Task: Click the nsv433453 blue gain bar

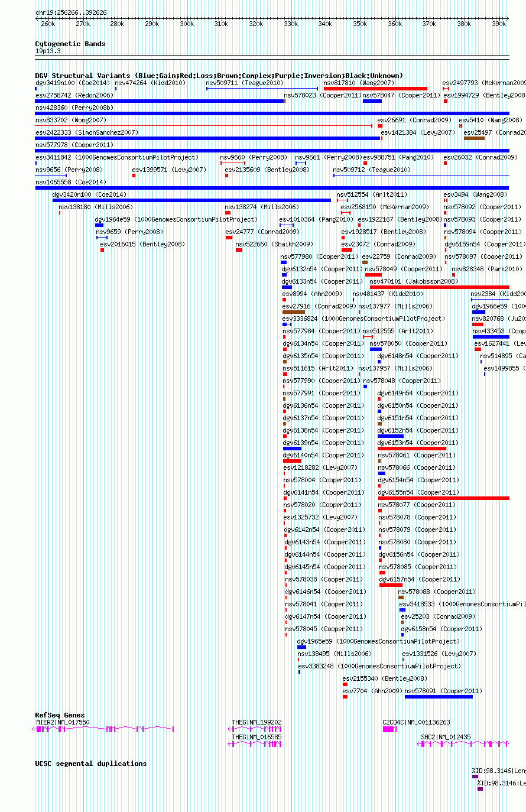Action: pyautogui.click(x=491, y=337)
